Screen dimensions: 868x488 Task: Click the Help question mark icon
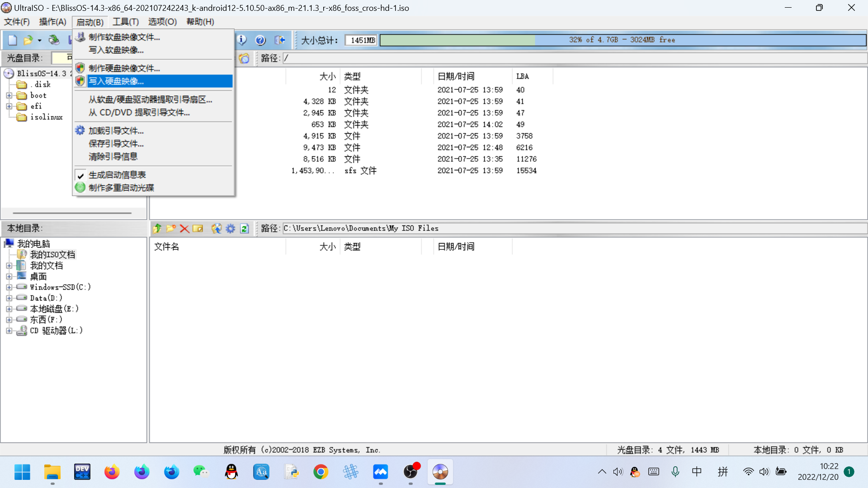260,40
